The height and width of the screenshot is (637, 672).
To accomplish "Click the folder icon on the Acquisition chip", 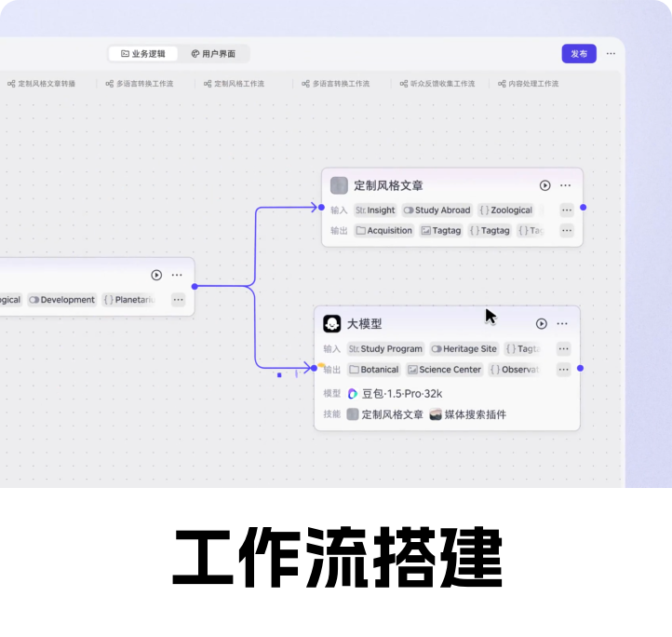I will pos(361,231).
